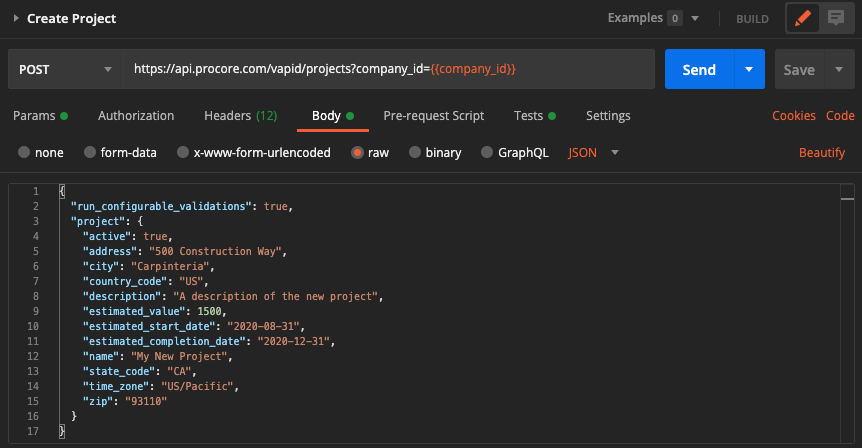Expand the Create Project request triangle

(x=16, y=18)
